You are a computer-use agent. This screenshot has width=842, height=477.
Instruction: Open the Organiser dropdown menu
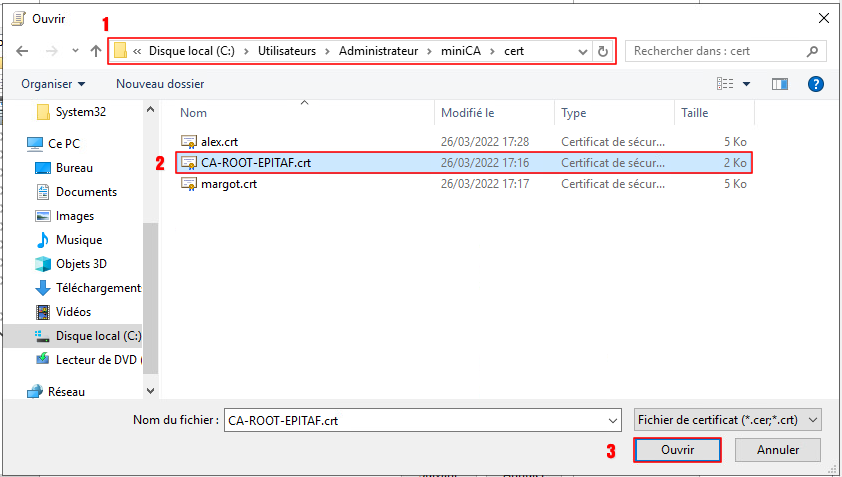[x=53, y=85]
